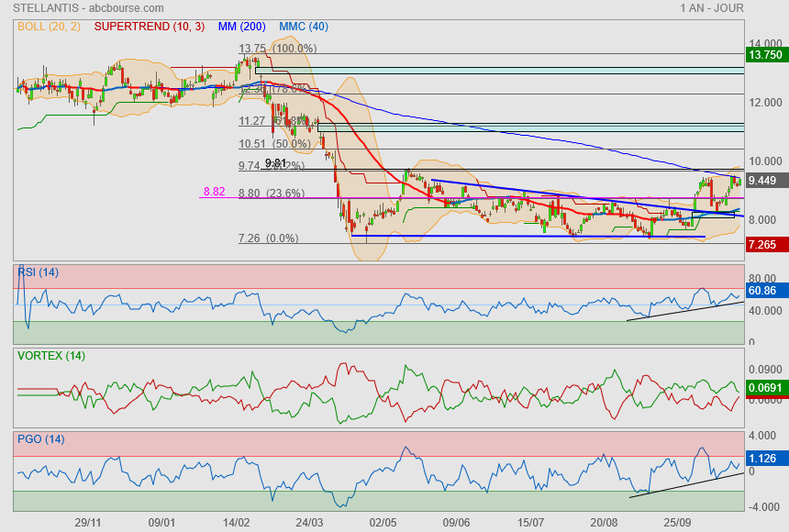789x532 pixels.
Task: Click the blue 1.126 PGO value tag
Action: click(x=764, y=457)
